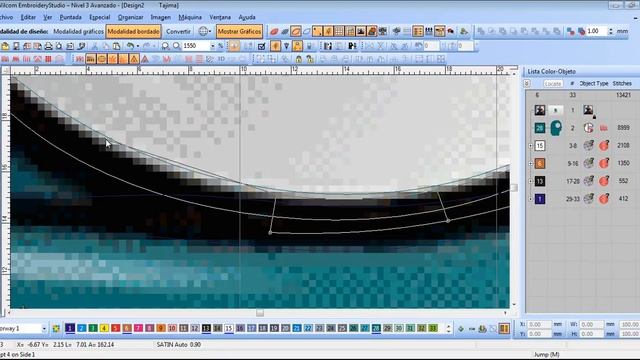
Task: Click the vertical scrollbar down arrow
Action: coord(514,304)
